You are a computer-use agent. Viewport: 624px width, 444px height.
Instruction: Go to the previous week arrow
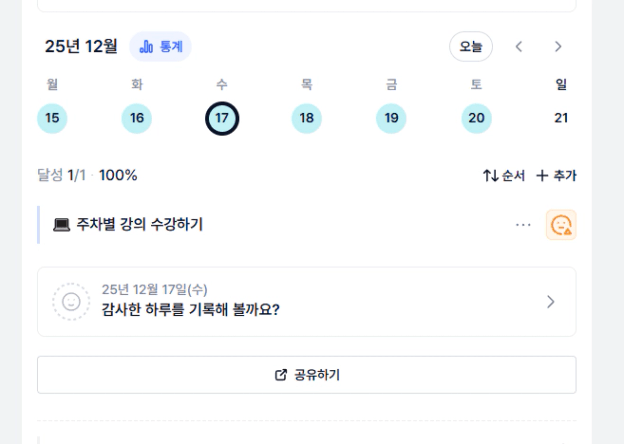[519, 46]
